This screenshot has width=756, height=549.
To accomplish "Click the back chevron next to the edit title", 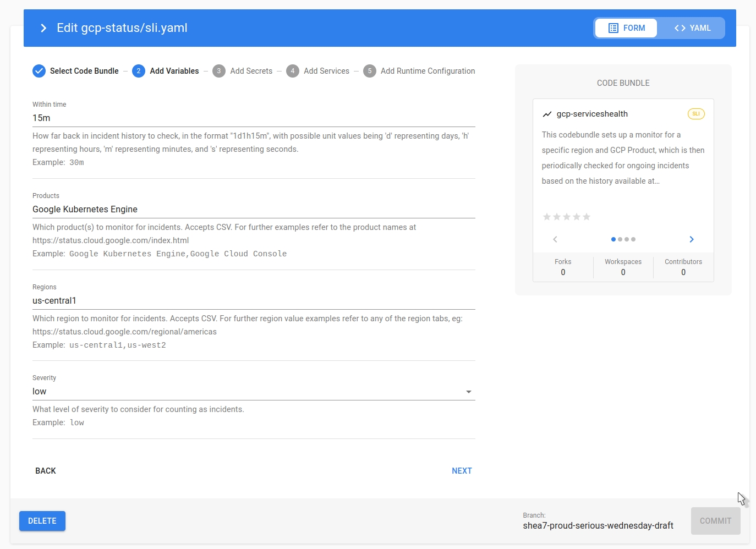I will tap(43, 28).
